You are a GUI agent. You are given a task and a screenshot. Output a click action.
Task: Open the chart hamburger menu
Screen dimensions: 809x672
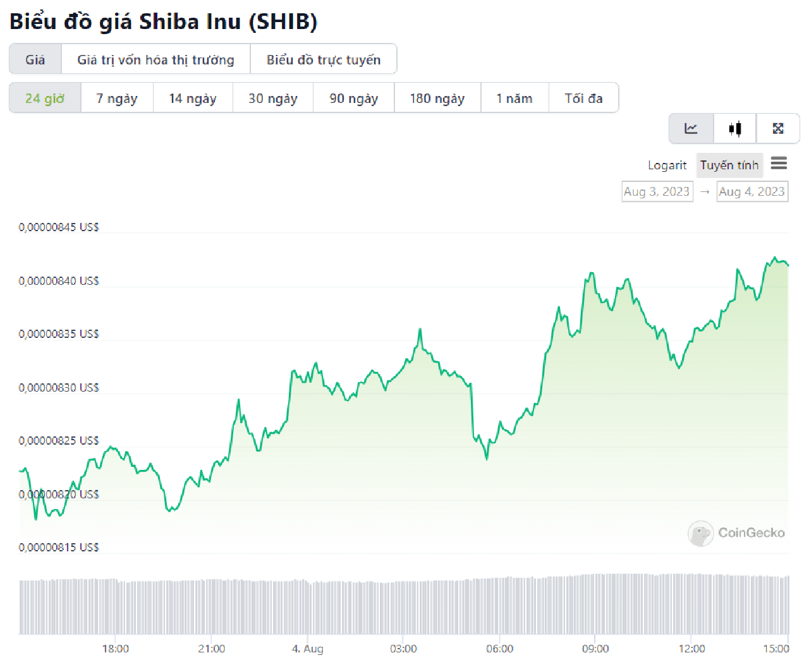click(779, 164)
